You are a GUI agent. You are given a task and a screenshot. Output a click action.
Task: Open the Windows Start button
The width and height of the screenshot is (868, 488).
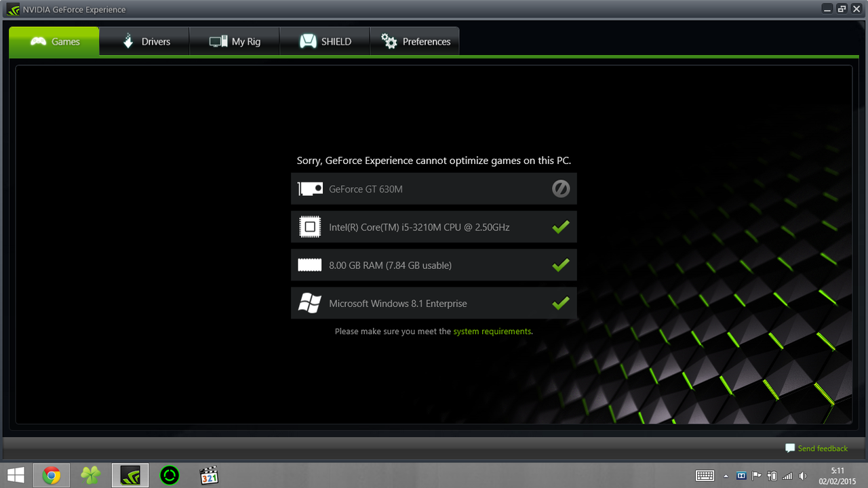coord(16,475)
